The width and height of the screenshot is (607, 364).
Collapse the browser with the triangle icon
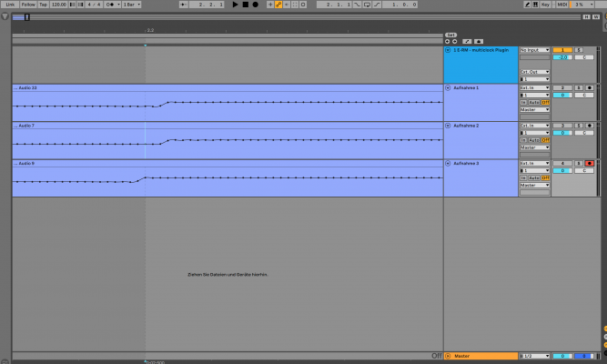pyautogui.click(x=5, y=16)
